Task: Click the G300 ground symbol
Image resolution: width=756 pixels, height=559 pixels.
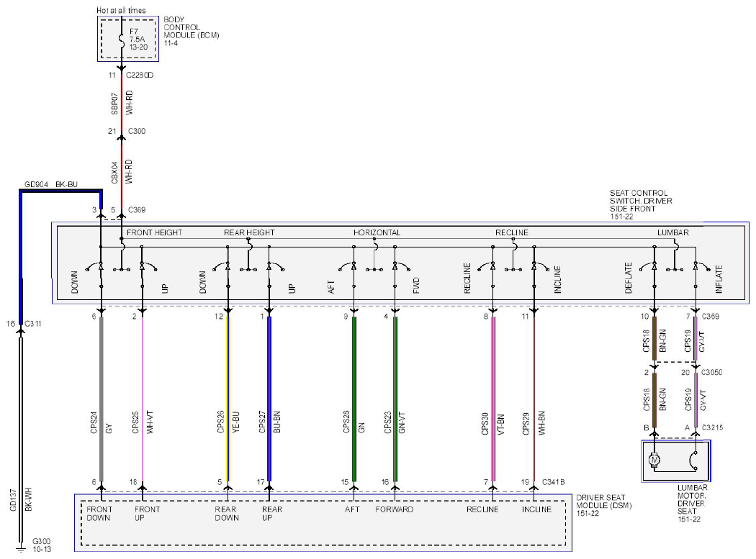Action: click(20, 549)
